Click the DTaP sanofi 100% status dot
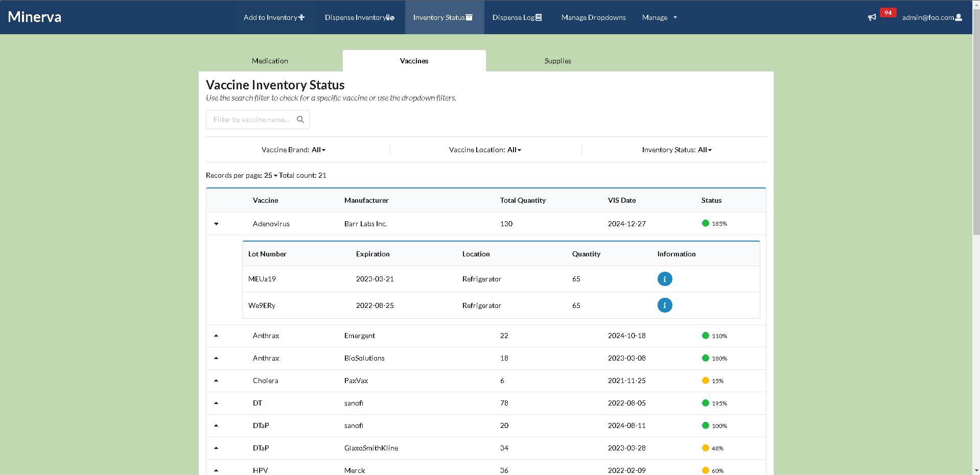Image resolution: width=980 pixels, height=475 pixels. point(706,425)
